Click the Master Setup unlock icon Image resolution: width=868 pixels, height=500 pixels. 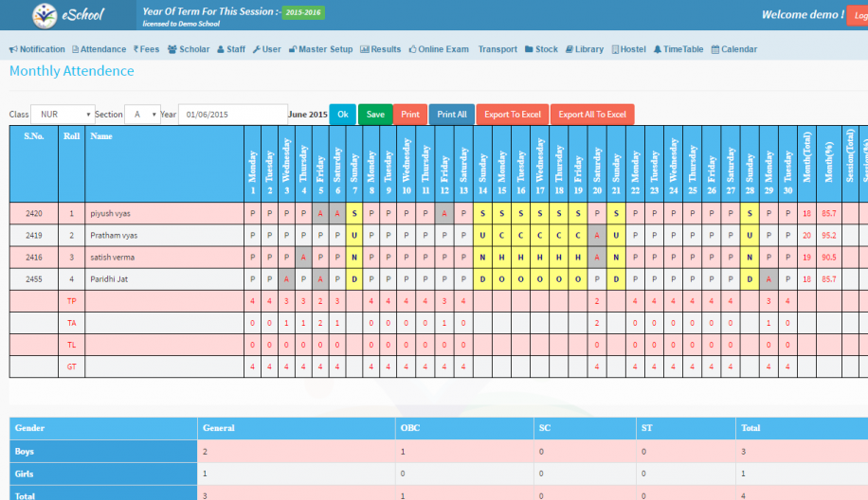293,49
